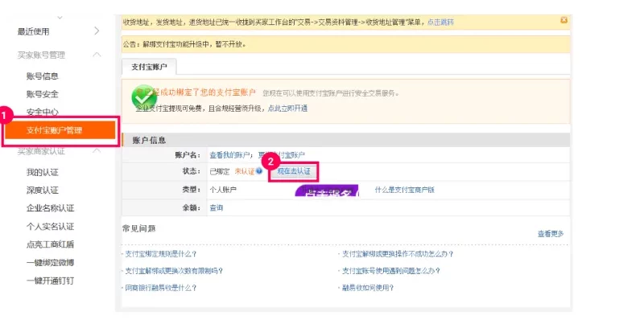The height and width of the screenshot is (332, 644).
Task: Click the 买家商家认证 section heading
Action: click(41, 151)
